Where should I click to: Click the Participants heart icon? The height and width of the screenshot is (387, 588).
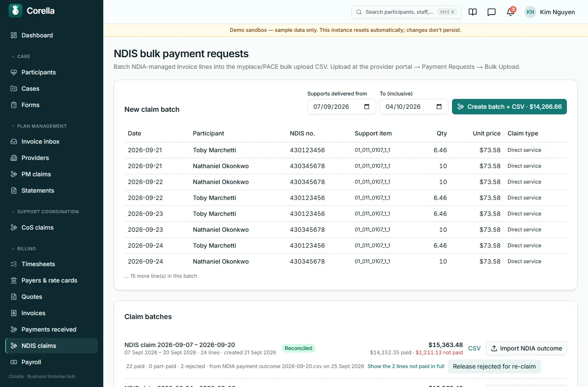(14, 72)
